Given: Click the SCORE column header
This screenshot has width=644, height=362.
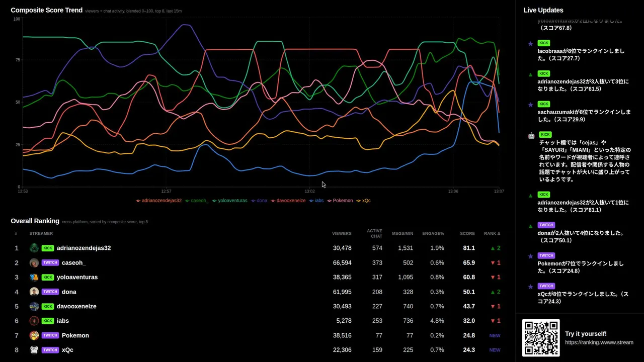Looking at the screenshot, I should (x=467, y=234).
